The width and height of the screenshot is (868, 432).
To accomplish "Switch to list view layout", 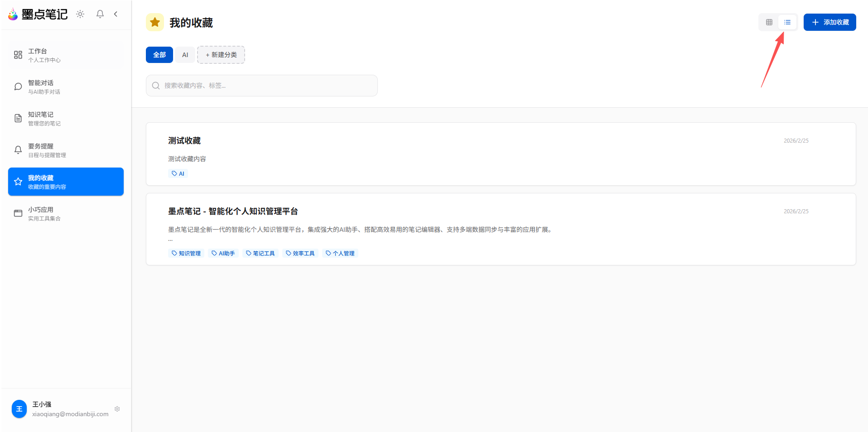I will [x=787, y=22].
